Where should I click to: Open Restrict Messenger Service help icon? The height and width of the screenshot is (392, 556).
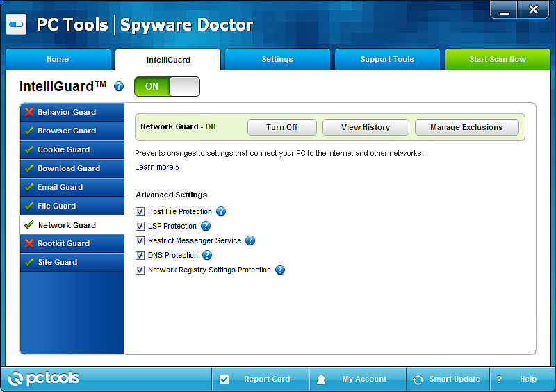click(x=250, y=240)
